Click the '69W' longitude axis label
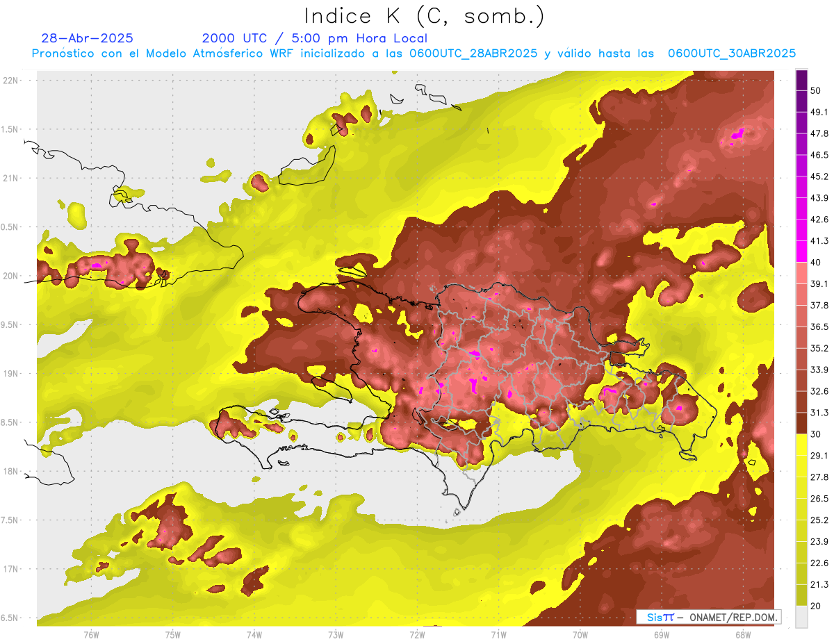Viewport: 834px width, 644px height. click(661, 634)
